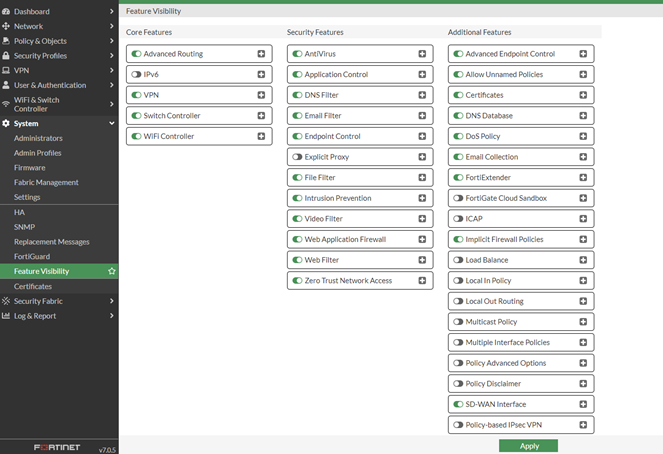663x454 pixels.
Task: Click the favorite star on Feature Visibility
Action: pos(112,271)
